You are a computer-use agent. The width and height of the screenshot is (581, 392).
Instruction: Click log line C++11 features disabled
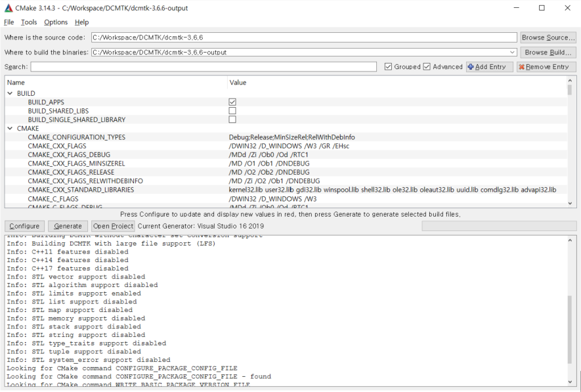coord(68,251)
